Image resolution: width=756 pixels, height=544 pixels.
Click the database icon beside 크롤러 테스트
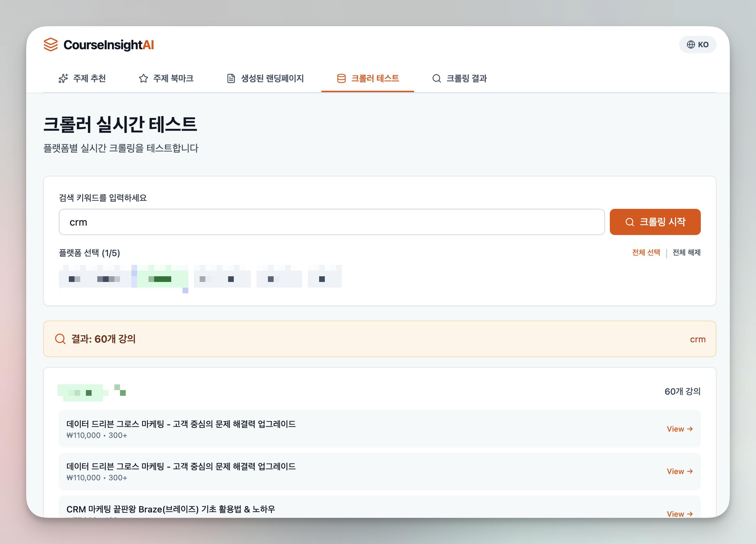click(x=341, y=78)
